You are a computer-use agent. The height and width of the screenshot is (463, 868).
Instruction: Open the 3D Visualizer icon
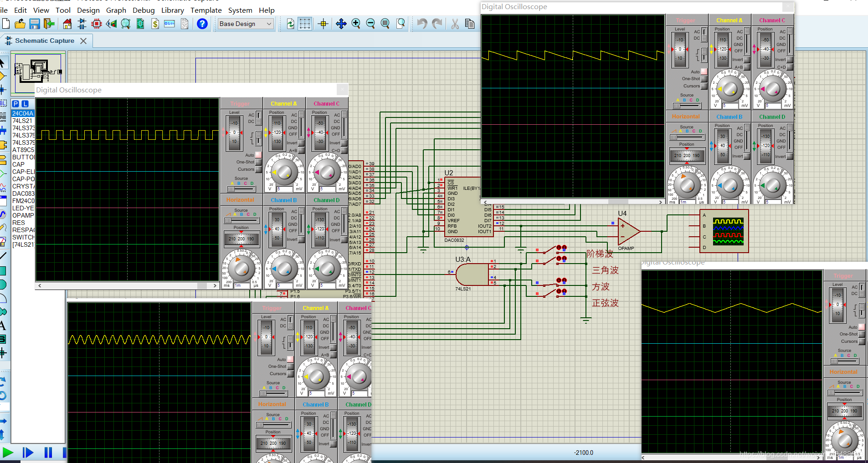(x=111, y=24)
